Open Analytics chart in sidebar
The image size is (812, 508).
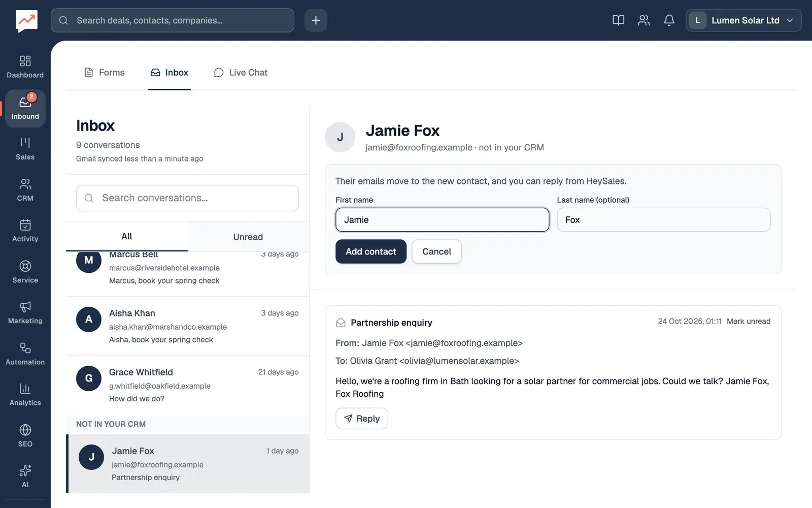pos(25,395)
